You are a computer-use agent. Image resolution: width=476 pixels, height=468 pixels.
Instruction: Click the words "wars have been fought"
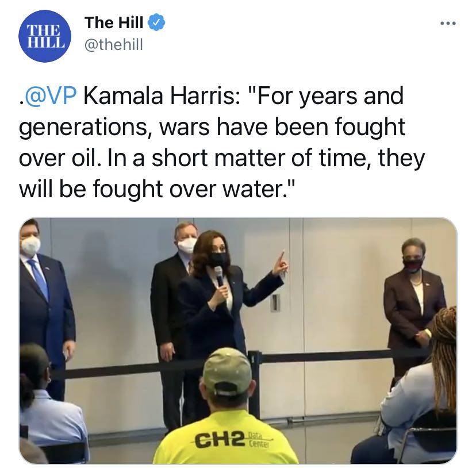[282, 127]
